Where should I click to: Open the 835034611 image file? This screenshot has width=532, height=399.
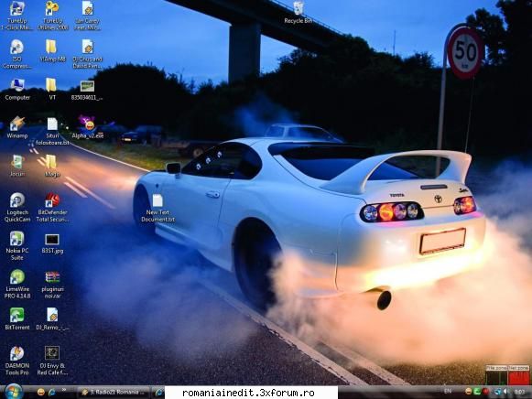click(x=87, y=91)
